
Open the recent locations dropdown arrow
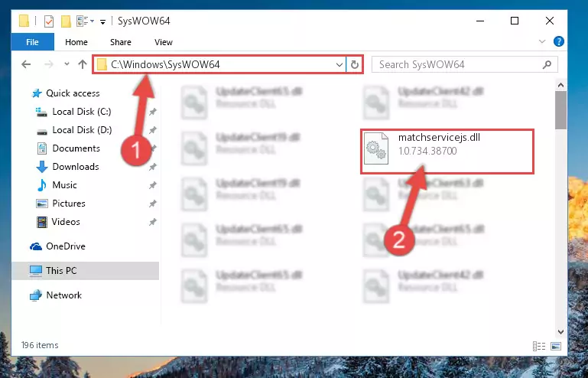coord(67,64)
